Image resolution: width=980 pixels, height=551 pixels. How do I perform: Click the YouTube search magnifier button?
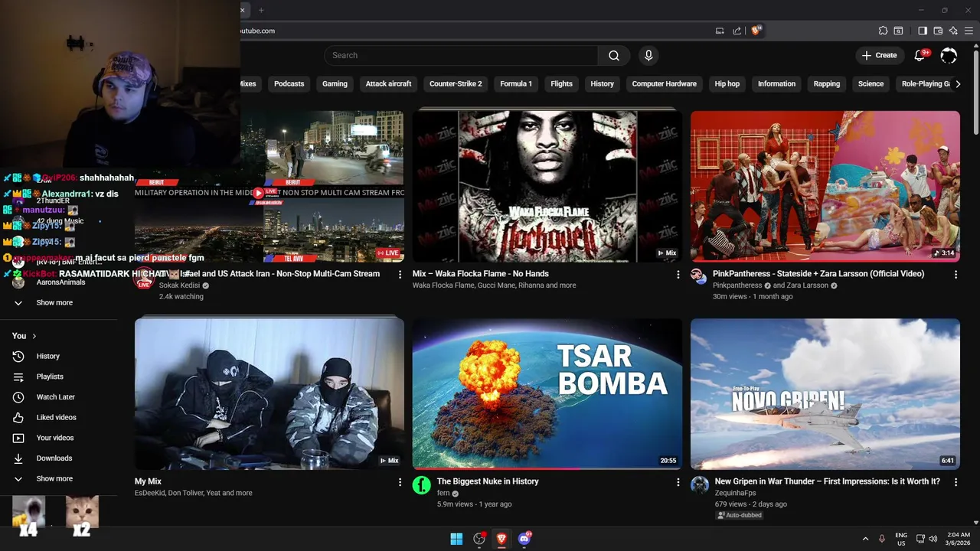pyautogui.click(x=614, y=55)
